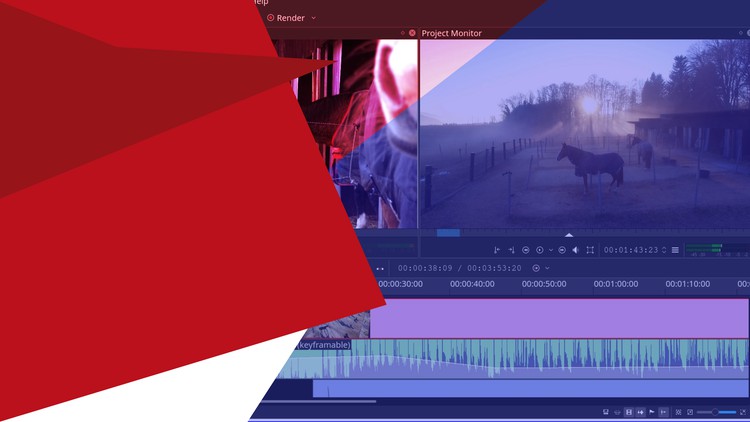
Task: Click the Render button
Action: click(x=286, y=18)
